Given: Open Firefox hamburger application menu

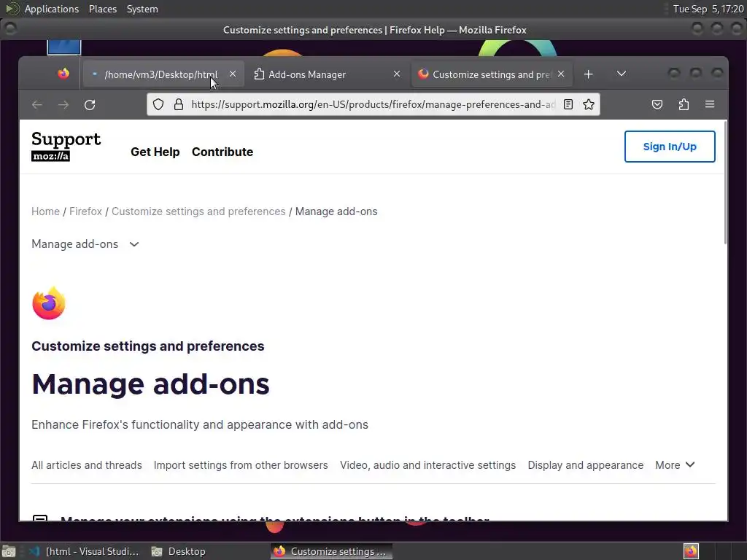Looking at the screenshot, I should [709, 104].
